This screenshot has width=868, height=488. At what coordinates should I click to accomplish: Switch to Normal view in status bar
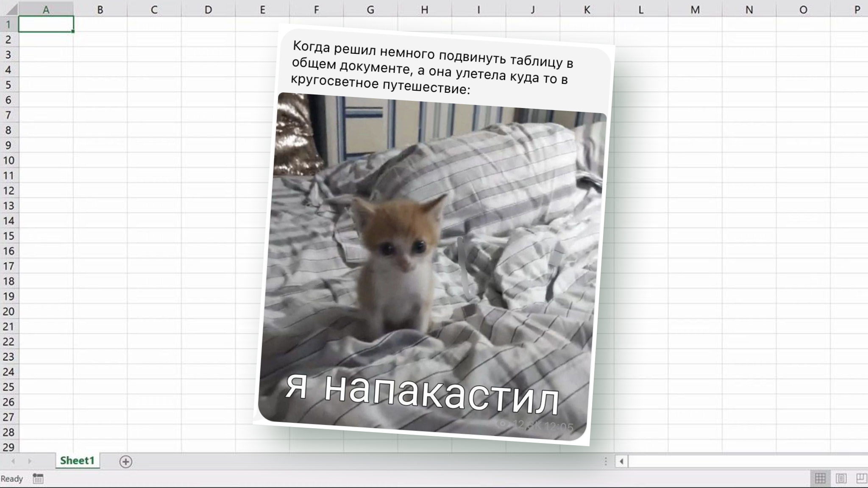[x=820, y=479]
